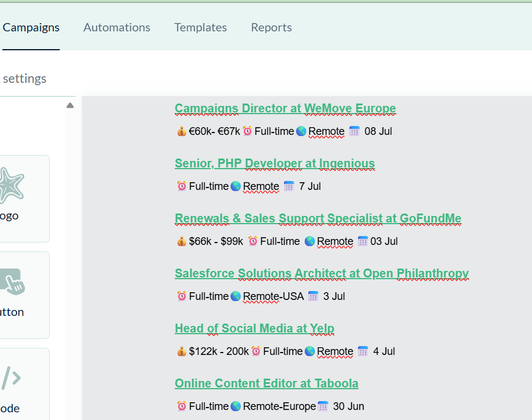Click the calendar icon beside 7 Jul

[x=289, y=186]
